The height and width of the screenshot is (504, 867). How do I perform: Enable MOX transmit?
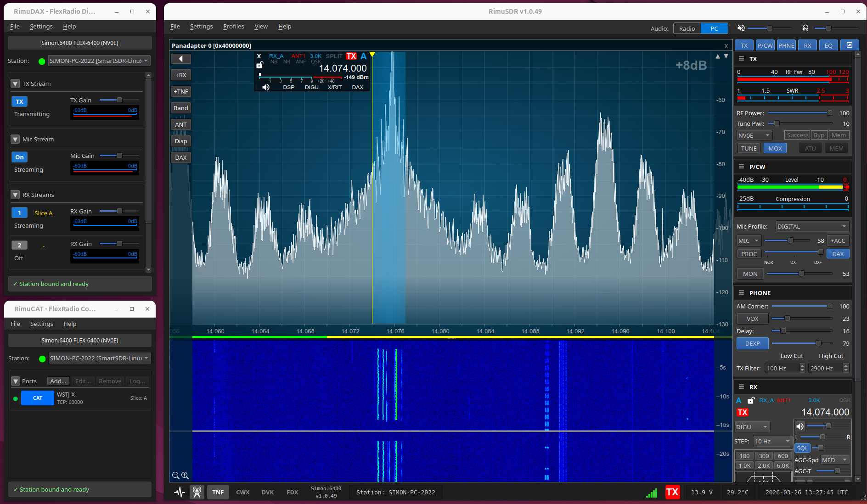tap(775, 148)
